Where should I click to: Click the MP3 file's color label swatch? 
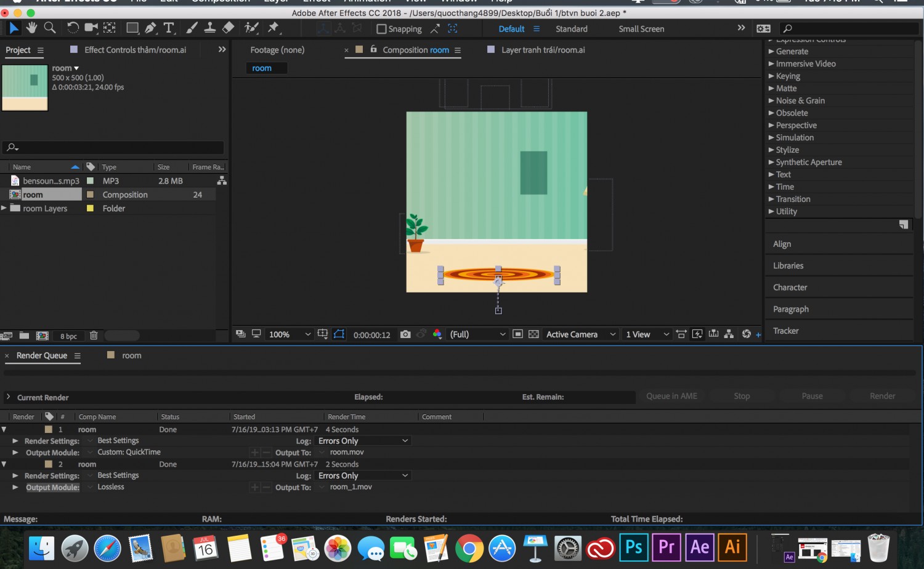(91, 181)
